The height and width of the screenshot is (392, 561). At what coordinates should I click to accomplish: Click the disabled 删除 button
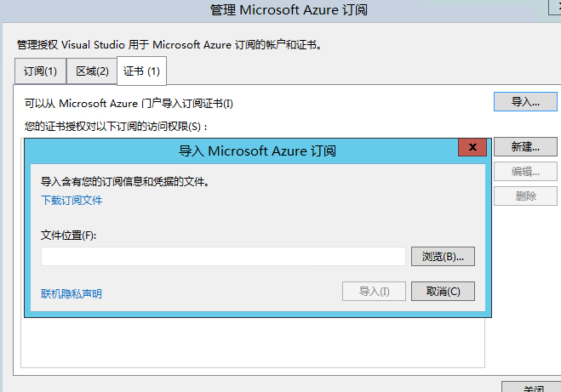[525, 196]
